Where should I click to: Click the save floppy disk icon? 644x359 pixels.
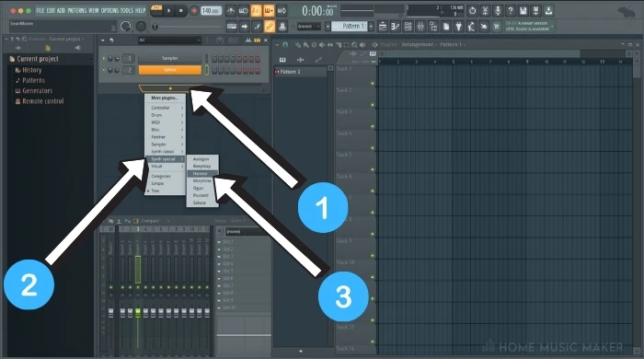[x=523, y=11]
